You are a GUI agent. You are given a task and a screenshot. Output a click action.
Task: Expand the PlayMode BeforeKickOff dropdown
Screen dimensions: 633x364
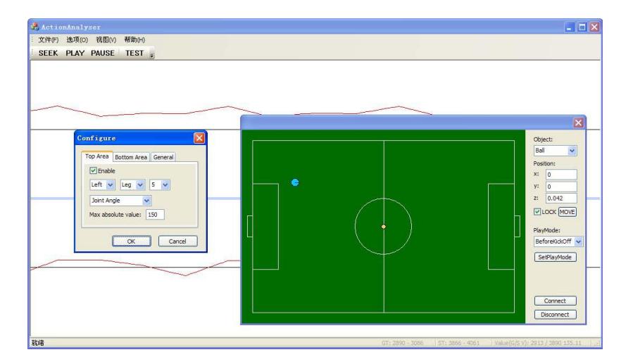point(578,241)
